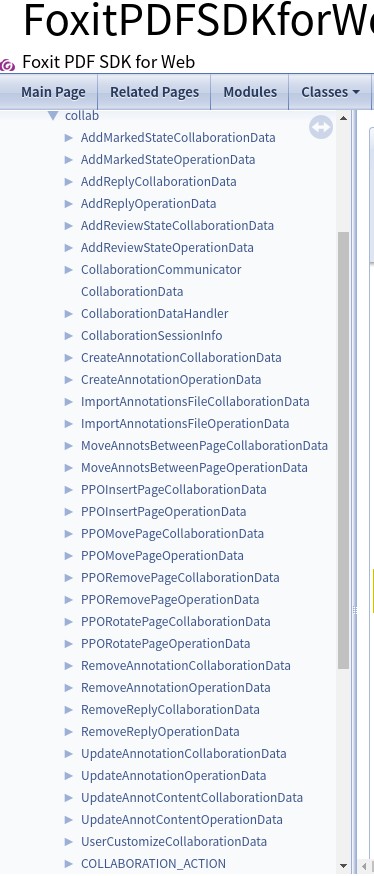Open the Modules tab

250,92
